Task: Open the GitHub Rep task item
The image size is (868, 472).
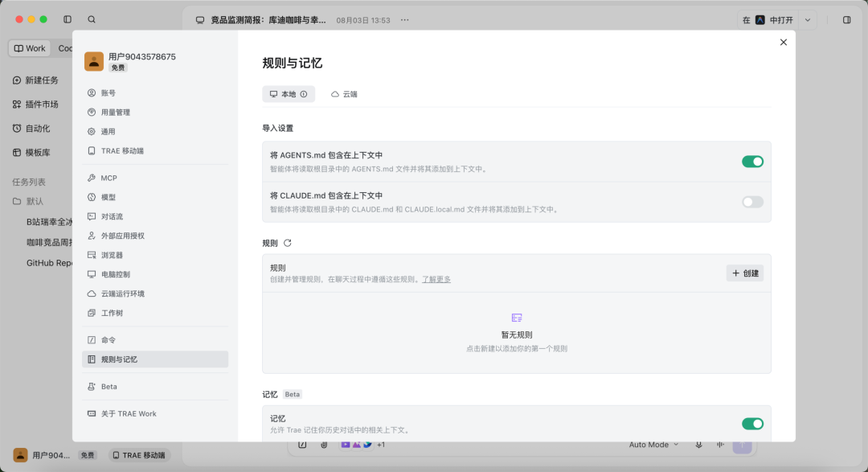Action: [x=49, y=263]
